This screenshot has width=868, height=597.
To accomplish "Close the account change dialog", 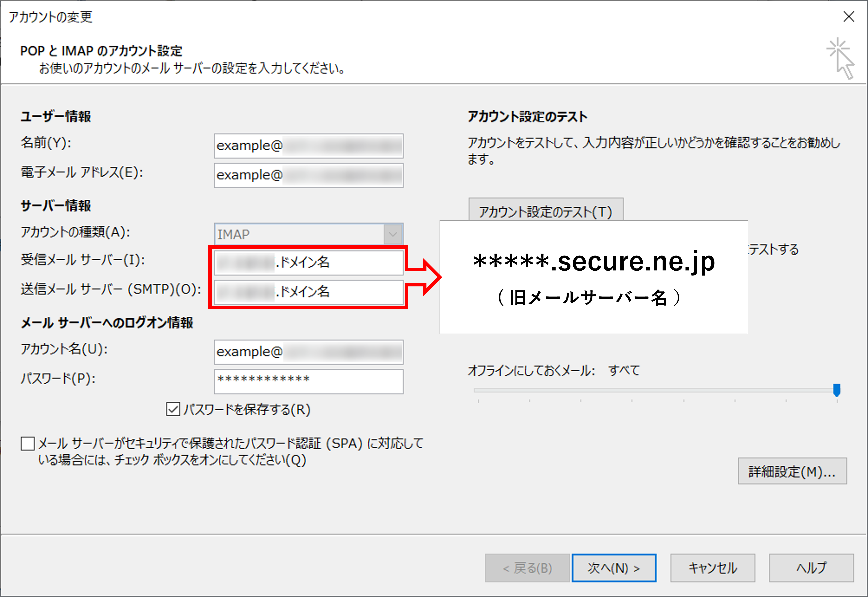I will click(848, 17).
